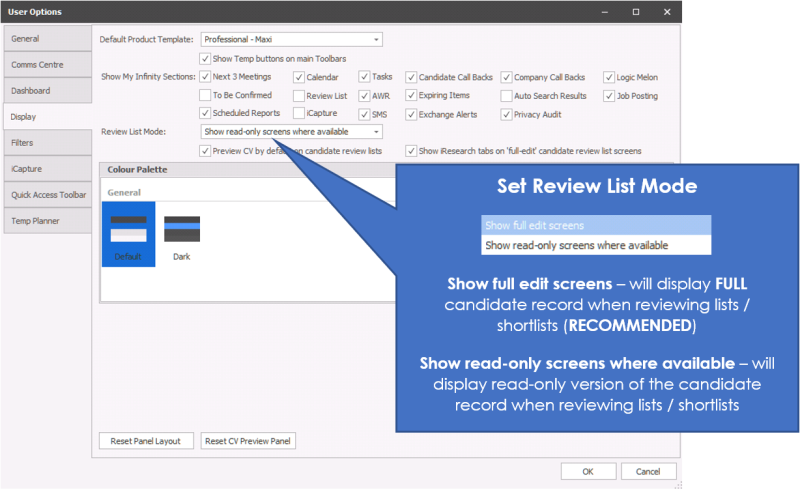800x490 pixels.
Task: Click the Reset Panel Layout button
Action: (146, 441)
